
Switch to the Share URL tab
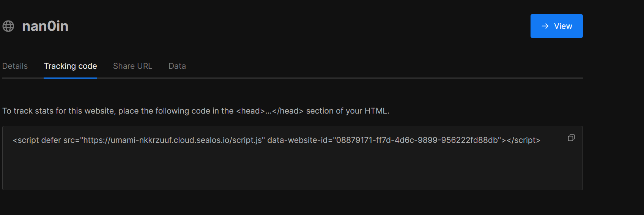click(132, 66)
